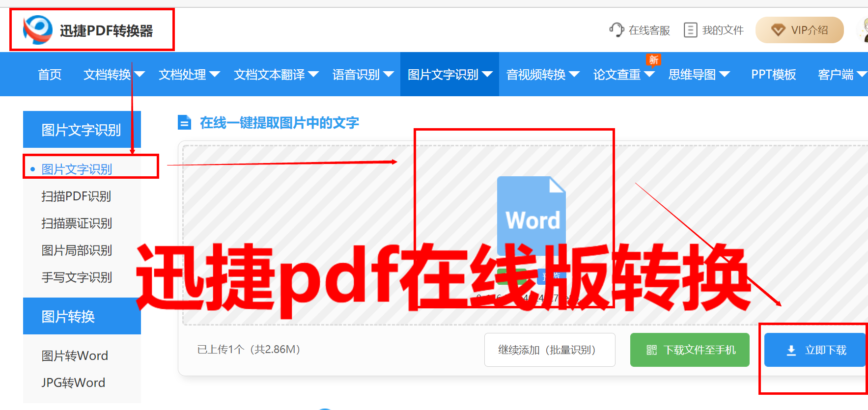Go to 首页 in the navigation bar

pyautogui.click(x=50, y=74)
